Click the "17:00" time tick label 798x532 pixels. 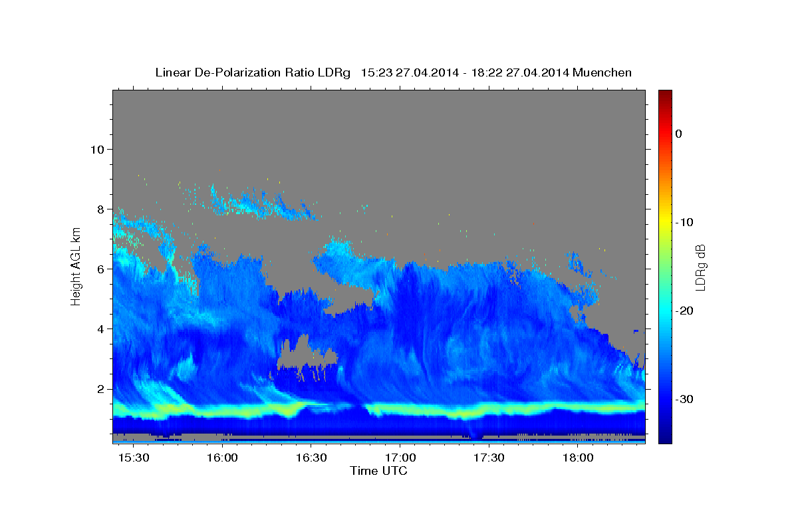click(400, 458)
